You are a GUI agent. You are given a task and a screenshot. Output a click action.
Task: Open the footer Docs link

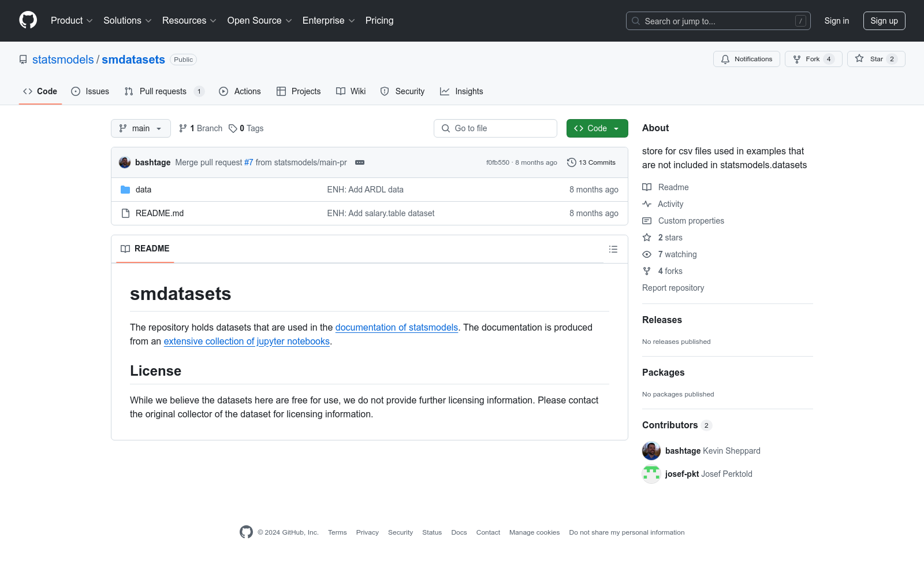pyautogui.click(x=459, y=532)
